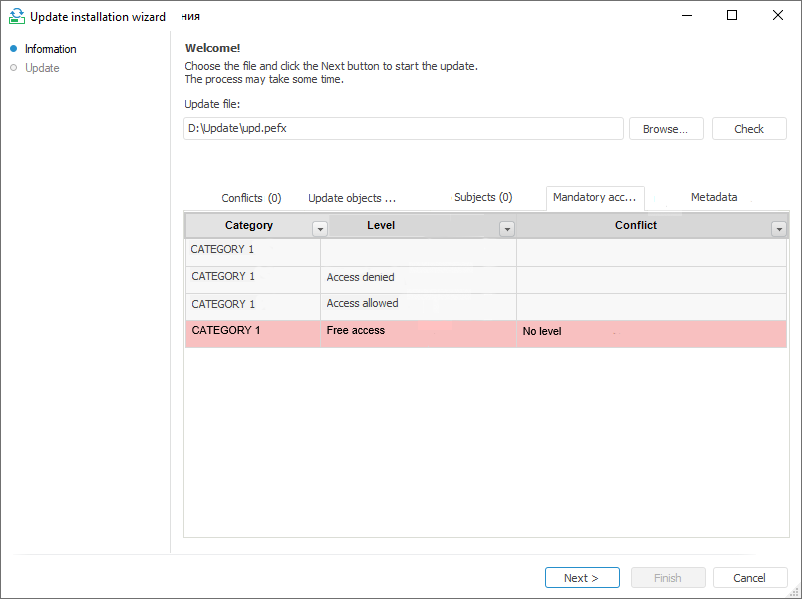
Task: Select the Update step in sidebar
Action: [42, 68]
